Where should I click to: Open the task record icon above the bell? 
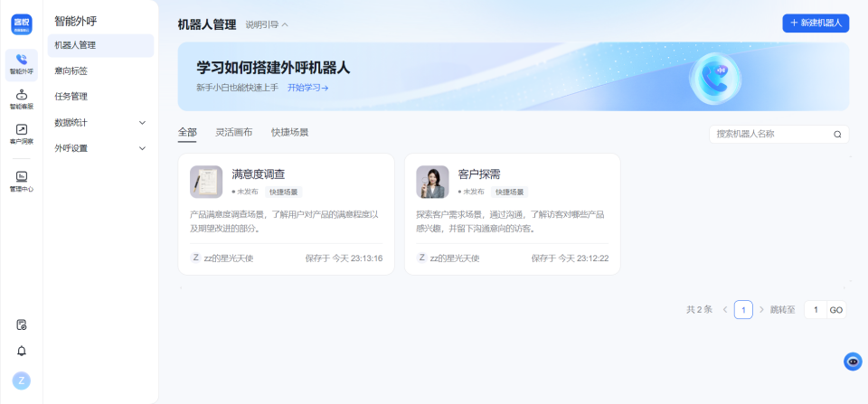click(22, 324)
